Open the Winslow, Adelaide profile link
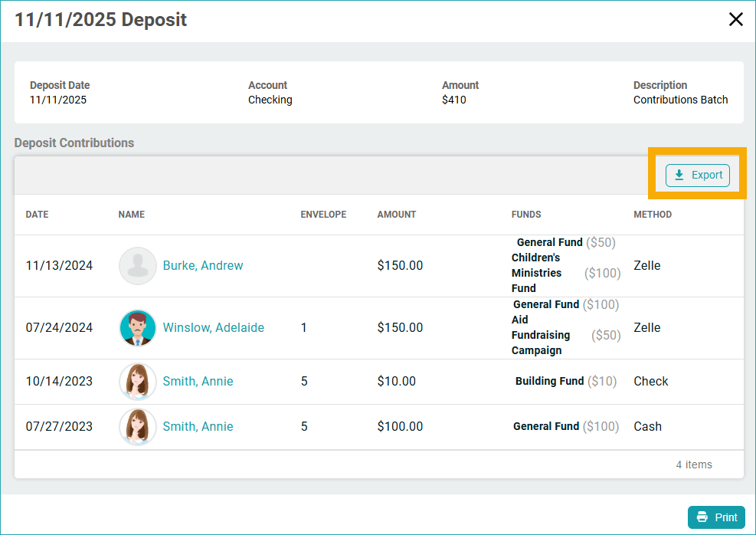 tap(214, 328)
